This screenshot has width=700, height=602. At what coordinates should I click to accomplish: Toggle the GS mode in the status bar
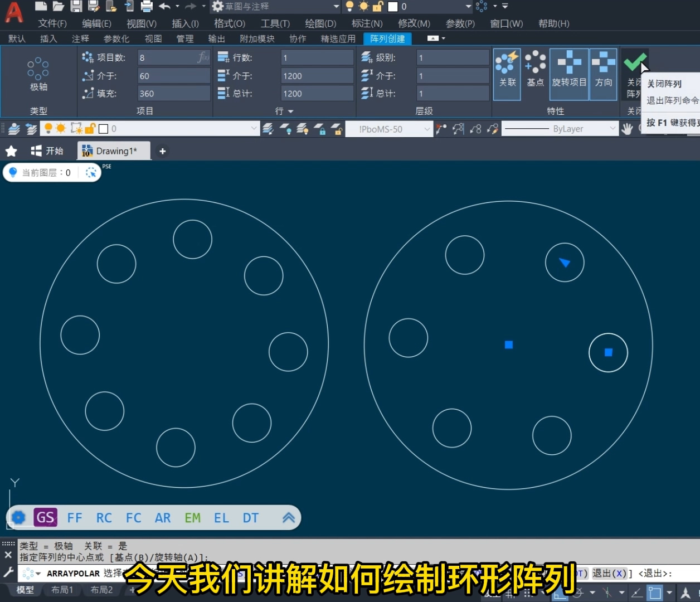(x=45, y=517)
